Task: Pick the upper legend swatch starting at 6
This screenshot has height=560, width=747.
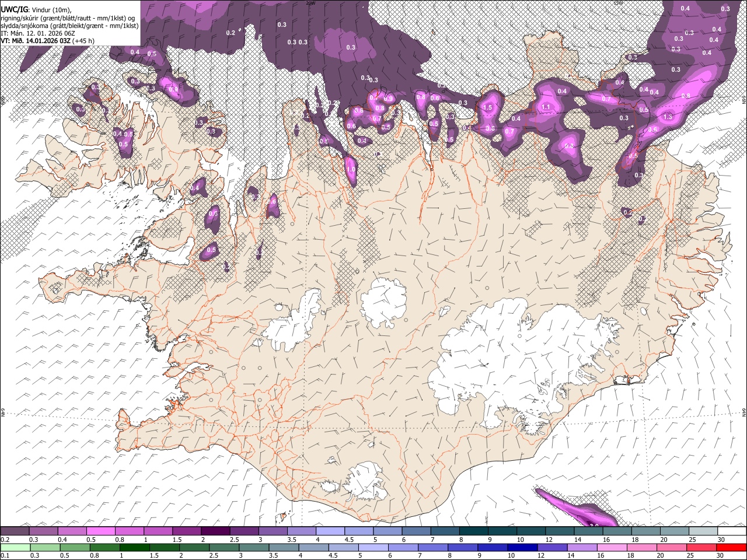Action: pos(416,531)
